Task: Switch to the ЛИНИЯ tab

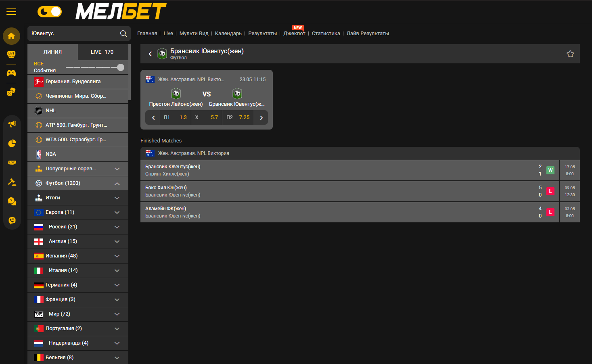Action: tap(53, 52)
